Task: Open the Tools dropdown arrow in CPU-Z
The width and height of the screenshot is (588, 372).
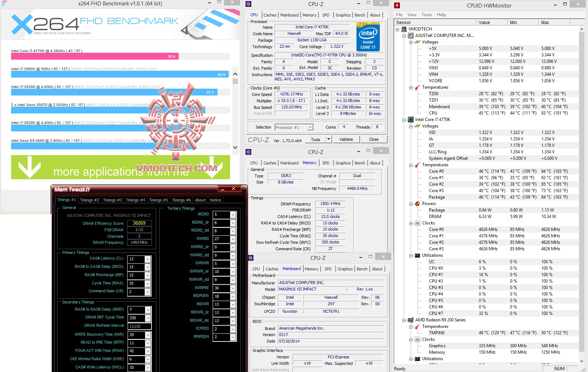Action: pos(328,139)
